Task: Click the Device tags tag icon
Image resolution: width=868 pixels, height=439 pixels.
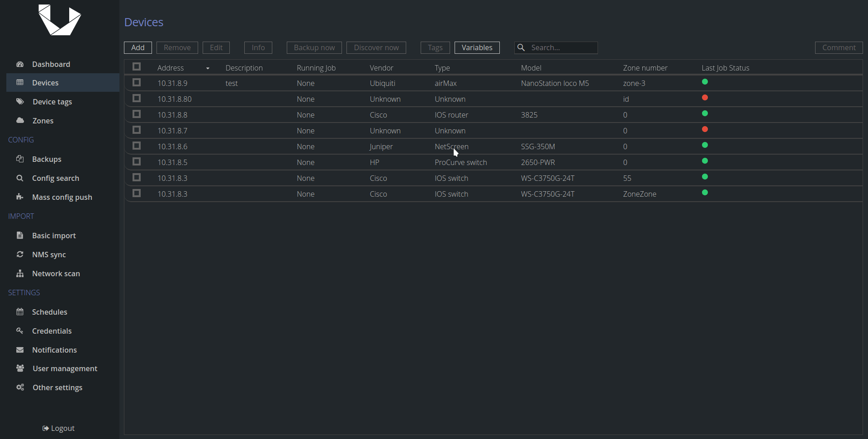Action: (x=20, y=102)
